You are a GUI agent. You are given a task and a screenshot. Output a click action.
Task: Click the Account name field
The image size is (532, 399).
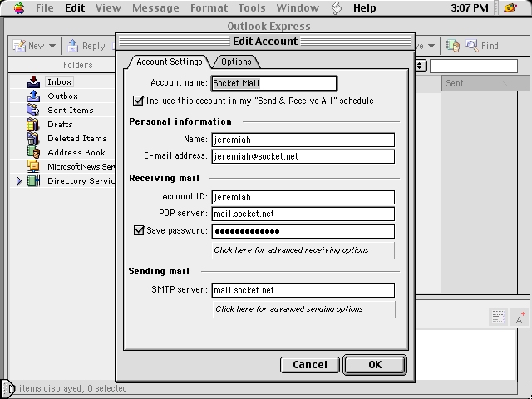click(x=274, y=83)
